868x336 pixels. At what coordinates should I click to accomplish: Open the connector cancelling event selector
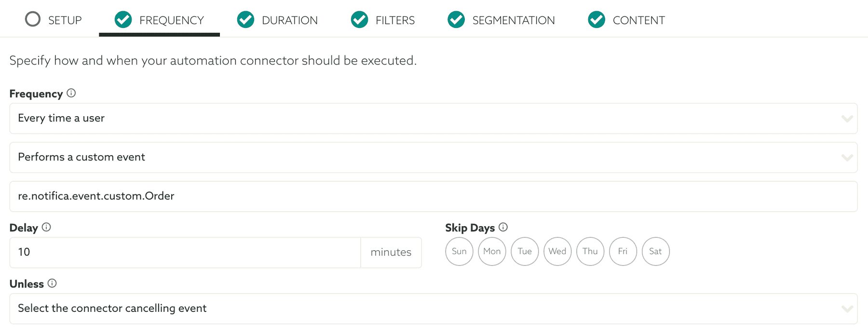point(434,309)
